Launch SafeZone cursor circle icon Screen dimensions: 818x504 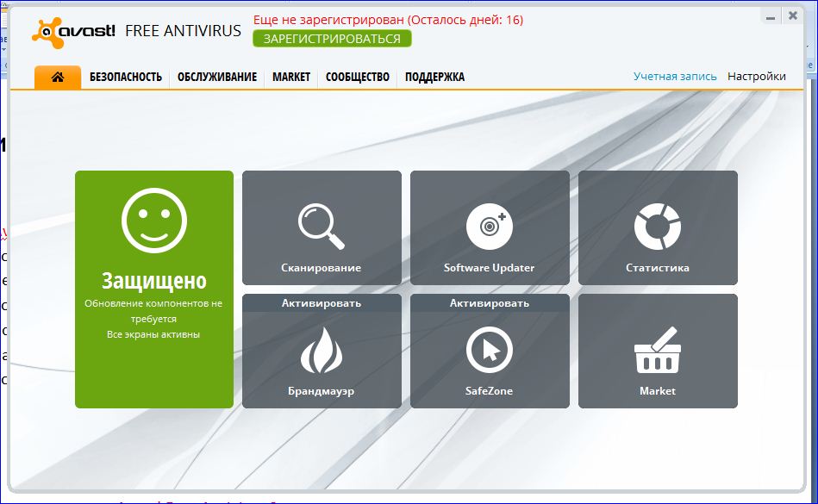(489, 350)
